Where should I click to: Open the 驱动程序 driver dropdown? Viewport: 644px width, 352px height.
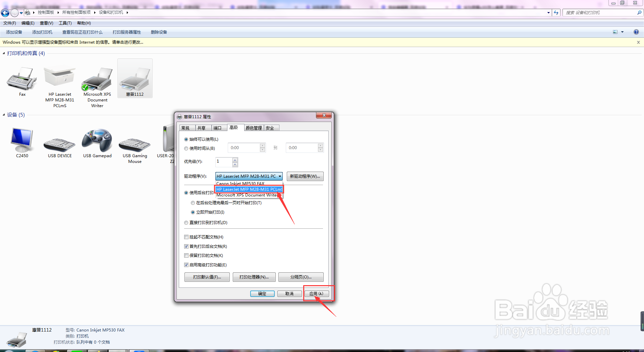(x=249, y=176)
